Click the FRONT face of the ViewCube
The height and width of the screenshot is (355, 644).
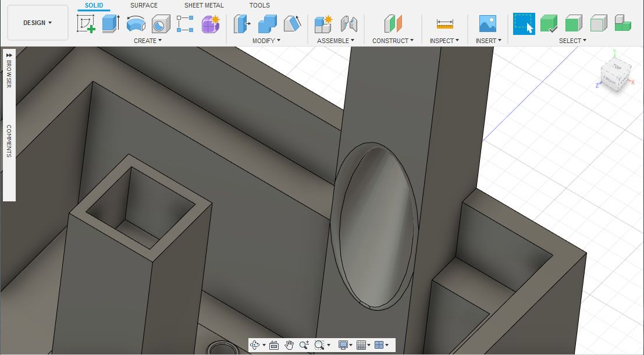tap(609, 80)
